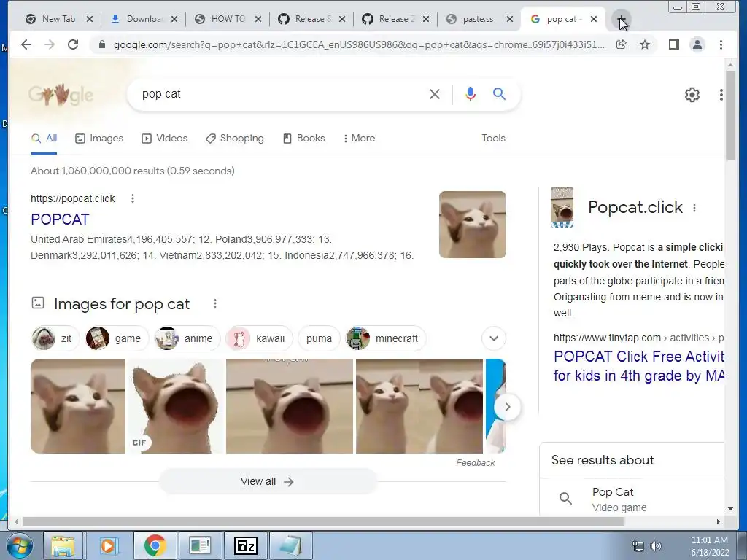
Task: Open the Tools search options
Action: click(493, 138)
